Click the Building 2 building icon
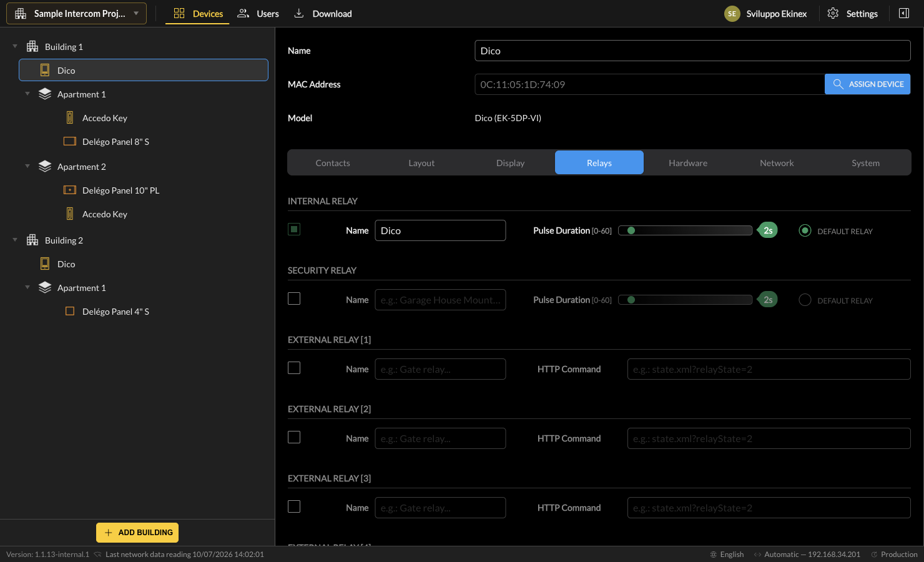924x562 pixels. tap(32, 240)
